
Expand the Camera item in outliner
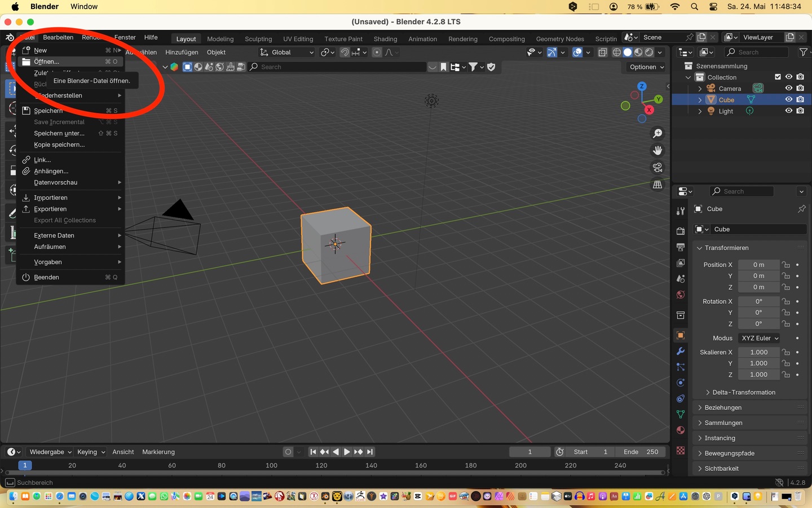700,89
